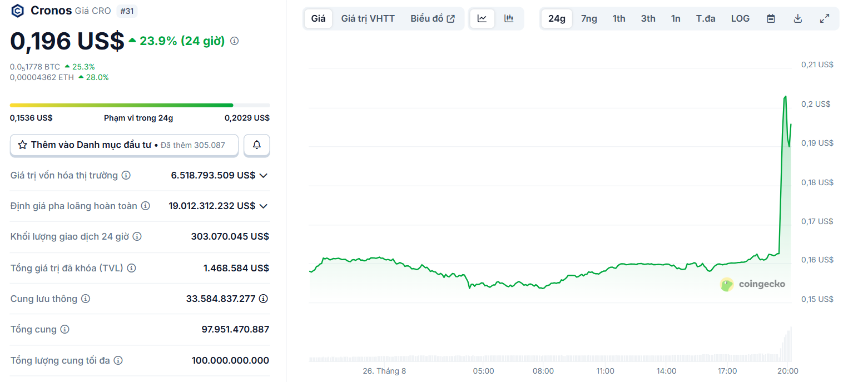Select the T.đa max range

(x=706, y=18)
